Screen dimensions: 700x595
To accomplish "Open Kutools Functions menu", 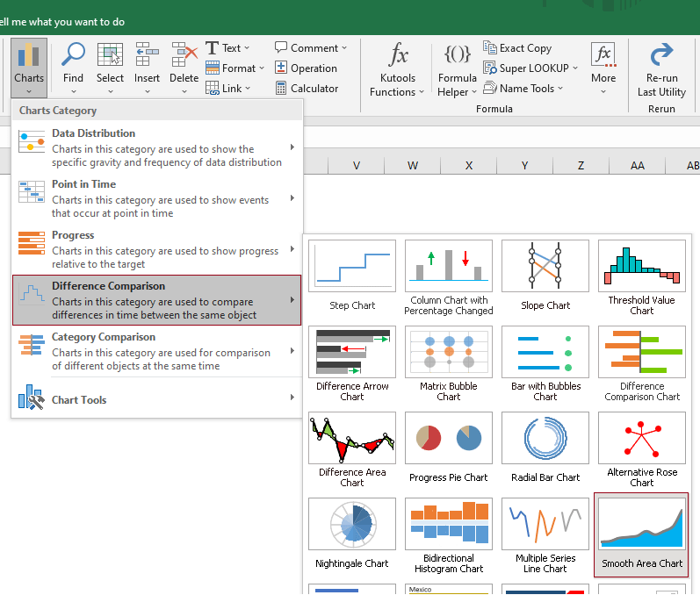I will point(397,69).
